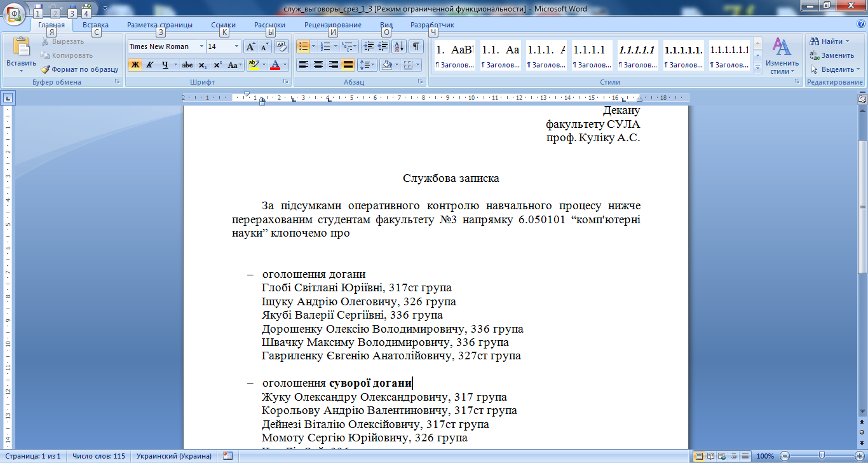
Task: Activate Format Painter (Формат по образцу)
Action: click(79, 69)
